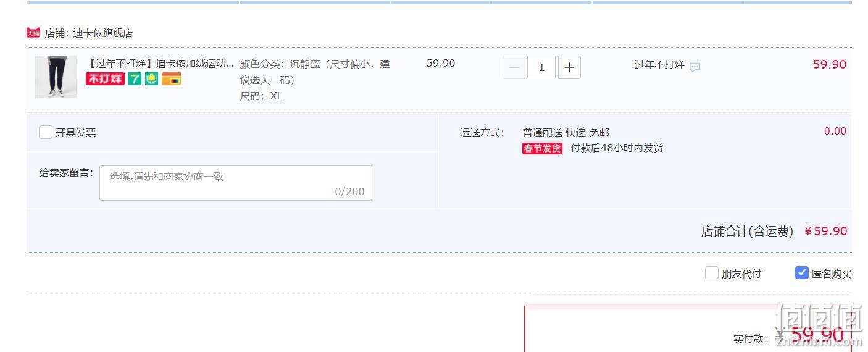The width and height of the screenshot is (868, 352).
Task: Click the seller message text box
Action: [x=236, y=183]
